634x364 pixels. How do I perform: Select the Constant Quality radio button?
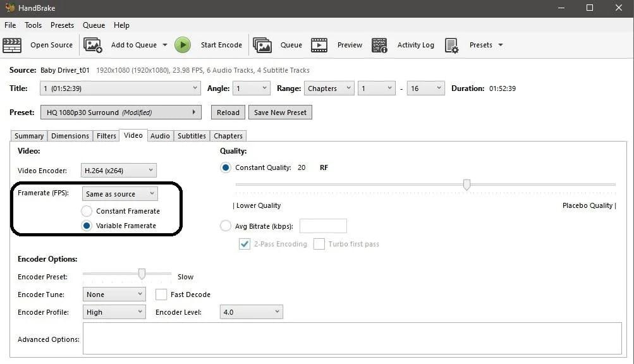[226, 167]
